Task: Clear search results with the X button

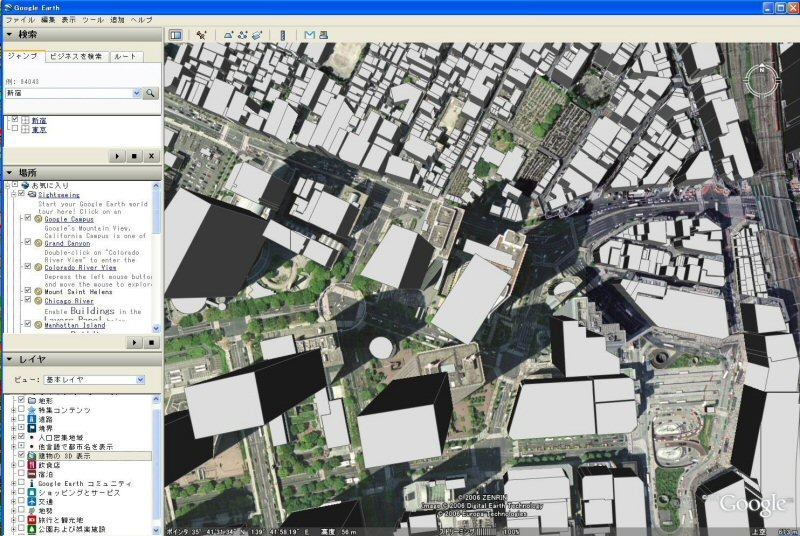Action: (x=151, y=156)
